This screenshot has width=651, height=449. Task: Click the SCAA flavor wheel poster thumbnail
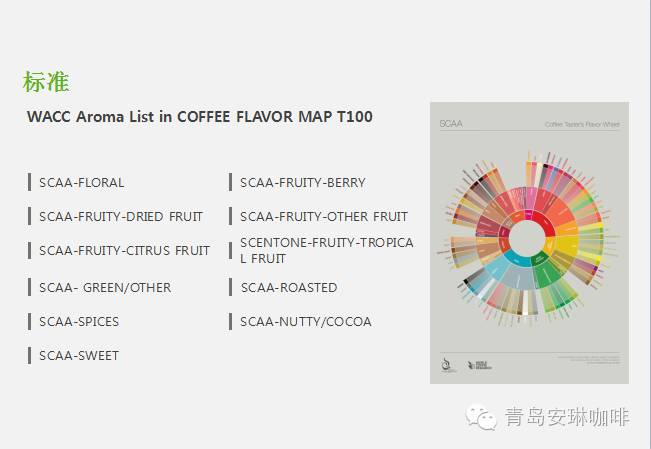click(x=529, y=243)
